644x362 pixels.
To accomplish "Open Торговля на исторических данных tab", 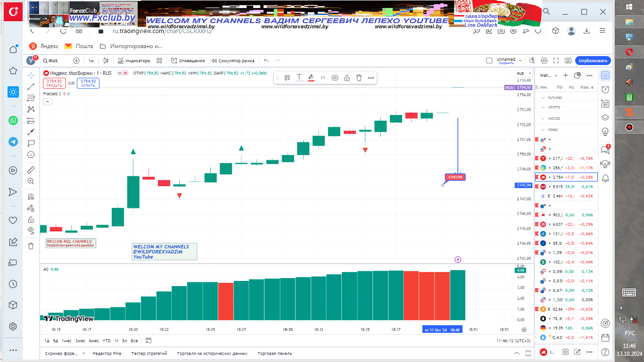I will (x=212, y=354).
